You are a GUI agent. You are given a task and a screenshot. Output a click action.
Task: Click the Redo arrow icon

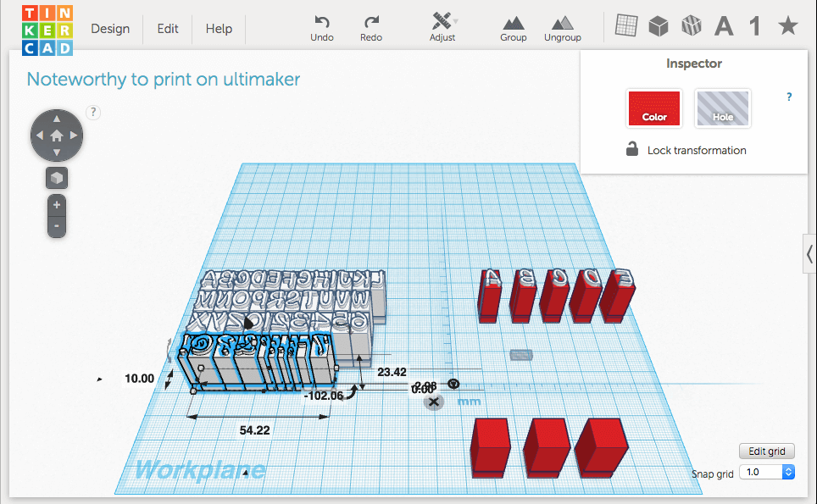[x=370, y=22]
